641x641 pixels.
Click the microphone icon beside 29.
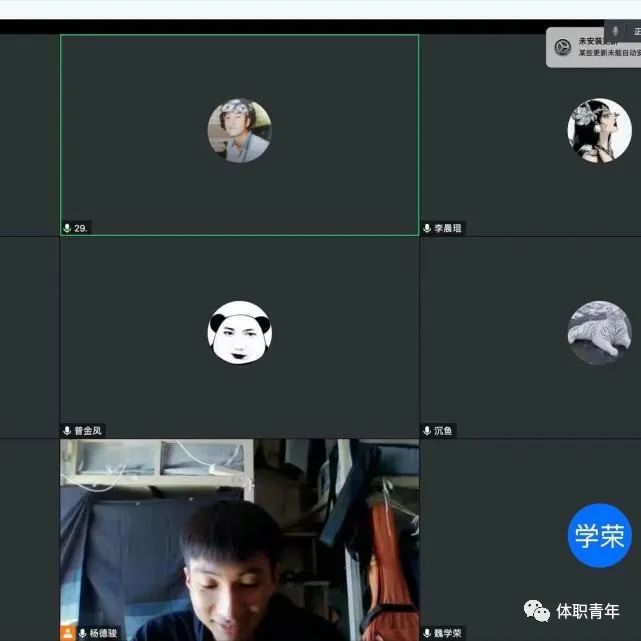tap(67, 228)
